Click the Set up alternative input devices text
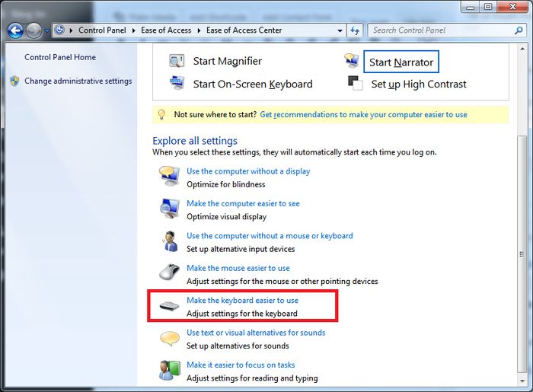Viewport: 533px width, 392px height. tap(241, 249)
